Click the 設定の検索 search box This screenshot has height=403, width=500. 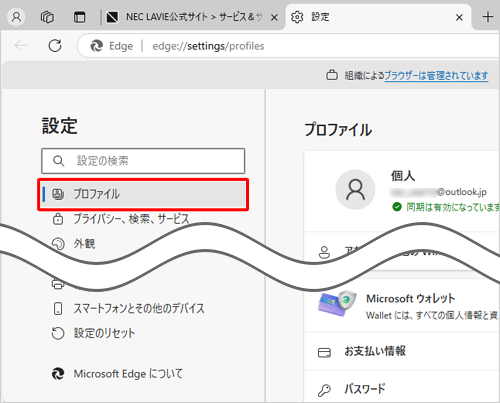143,161
